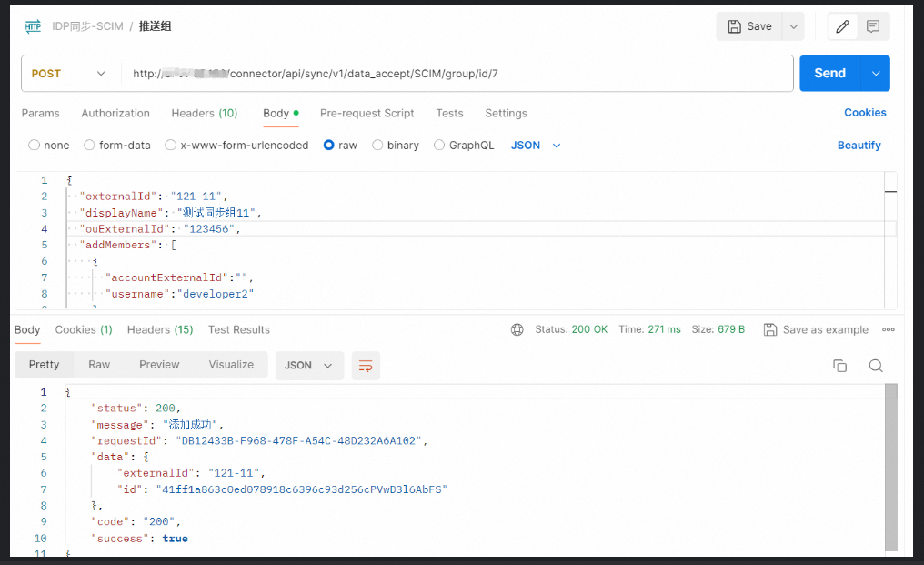Open the POST method dropdown
This screenshot has height=565, width=924.
pos(70,74)
